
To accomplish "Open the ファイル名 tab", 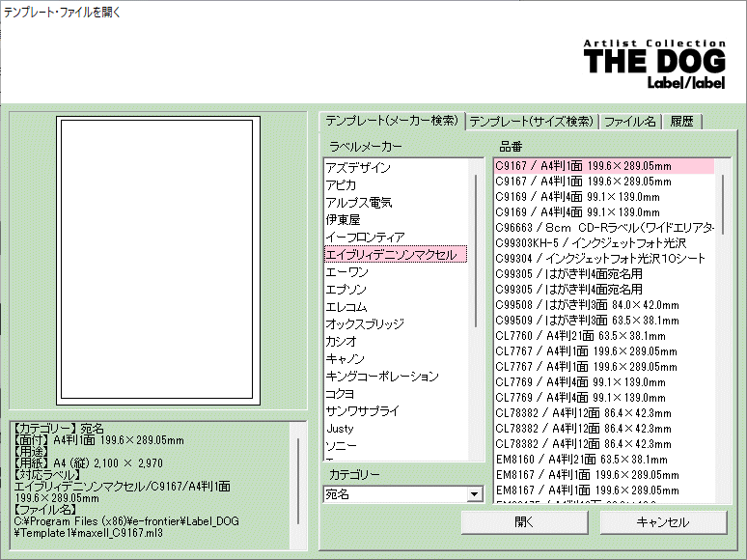I will pyautogui.click(x=630, y=122).
